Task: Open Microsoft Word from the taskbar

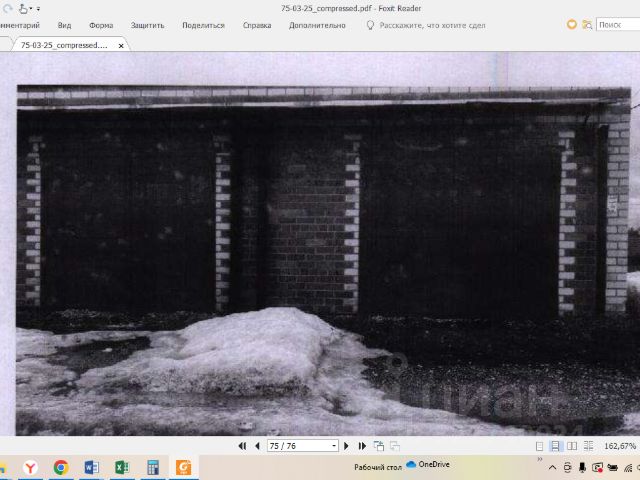Action: tap(91, 467)
